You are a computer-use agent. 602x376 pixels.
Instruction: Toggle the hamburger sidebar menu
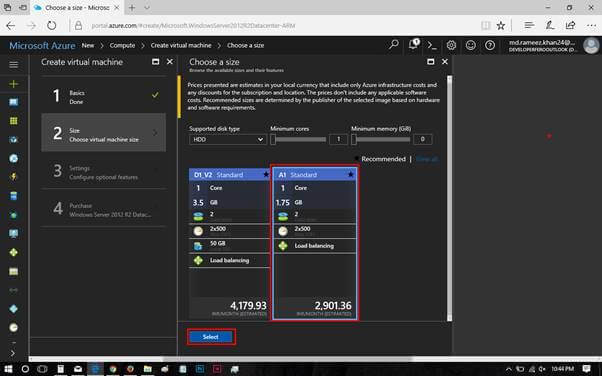coord(13,65)
